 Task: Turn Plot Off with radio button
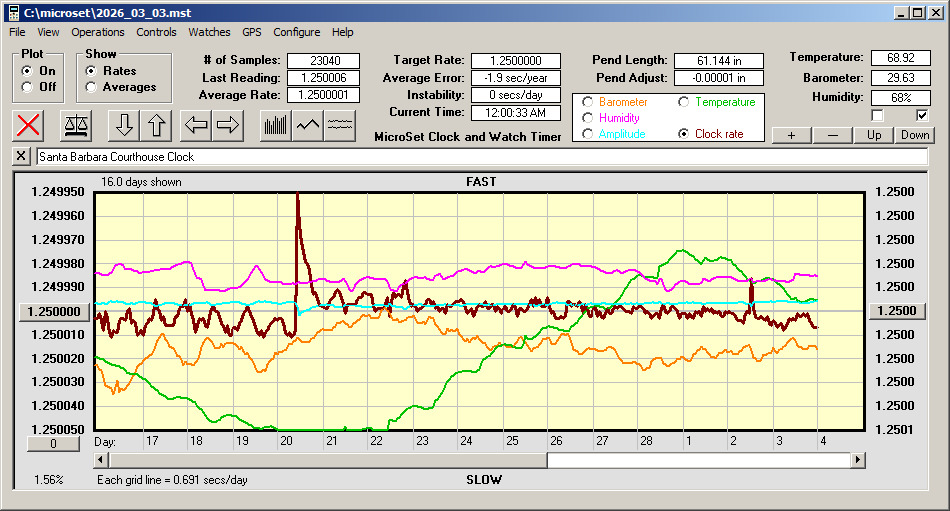(x=27, y=87)
